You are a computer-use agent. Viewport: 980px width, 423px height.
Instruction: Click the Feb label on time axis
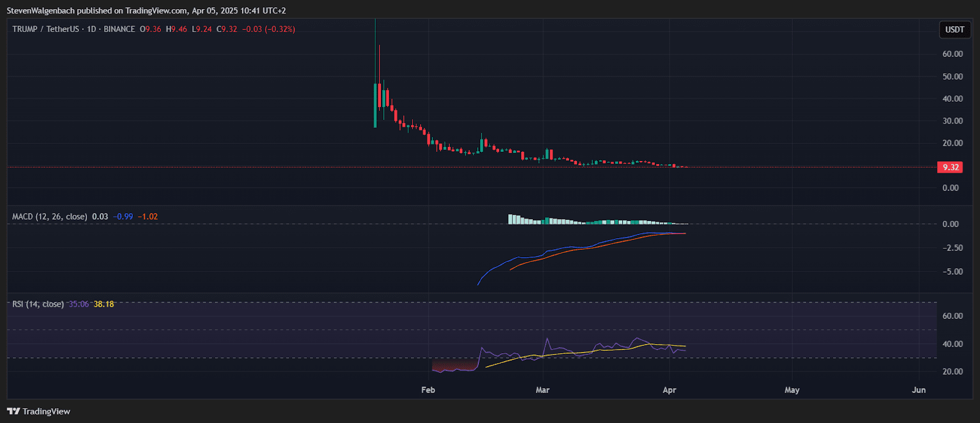[x=428, y=390]
